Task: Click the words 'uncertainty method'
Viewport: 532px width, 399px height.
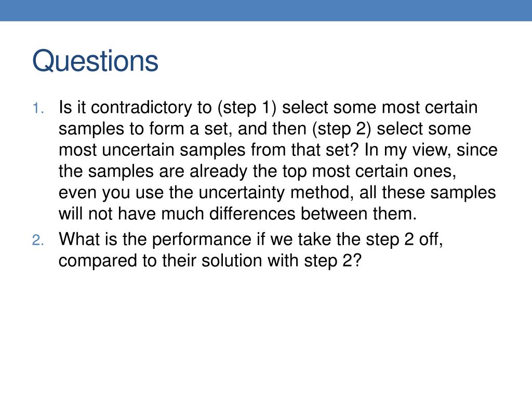Action: [x=274, y=193]
